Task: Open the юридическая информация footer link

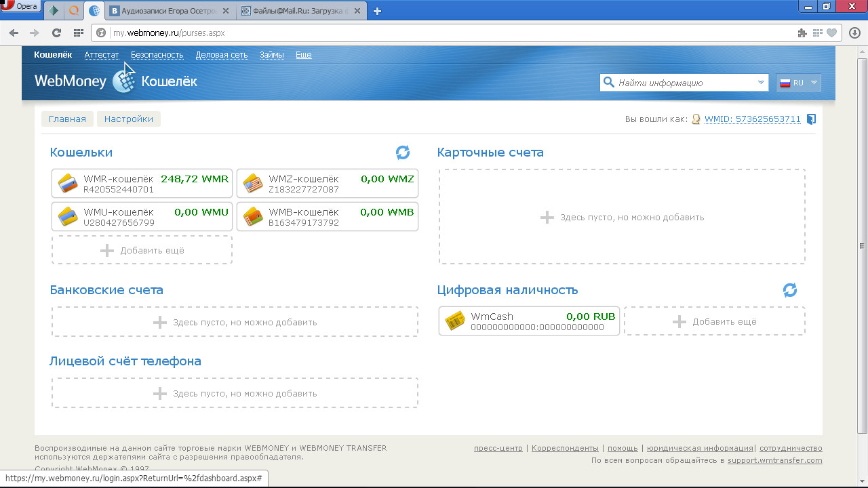Action: 700,448
